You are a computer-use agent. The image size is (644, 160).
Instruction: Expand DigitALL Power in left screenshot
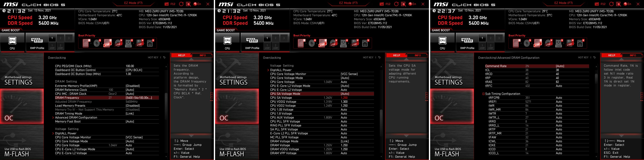pyautogui.click(x=66, y=133)
